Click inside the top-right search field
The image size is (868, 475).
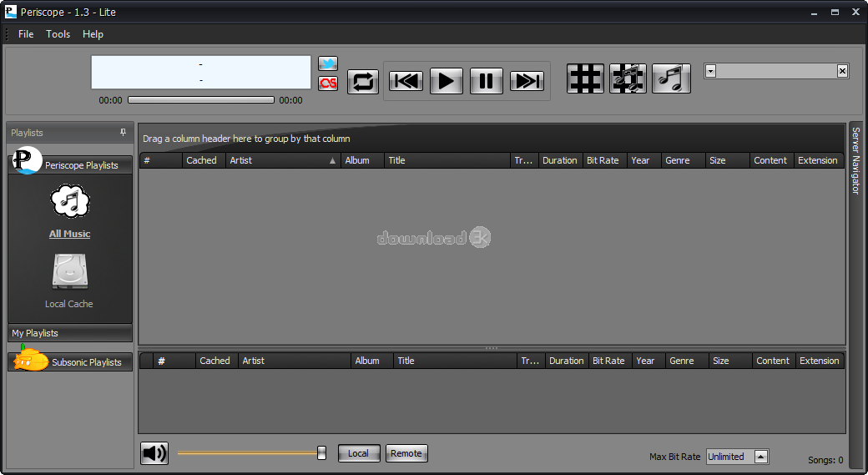(776, 71)
